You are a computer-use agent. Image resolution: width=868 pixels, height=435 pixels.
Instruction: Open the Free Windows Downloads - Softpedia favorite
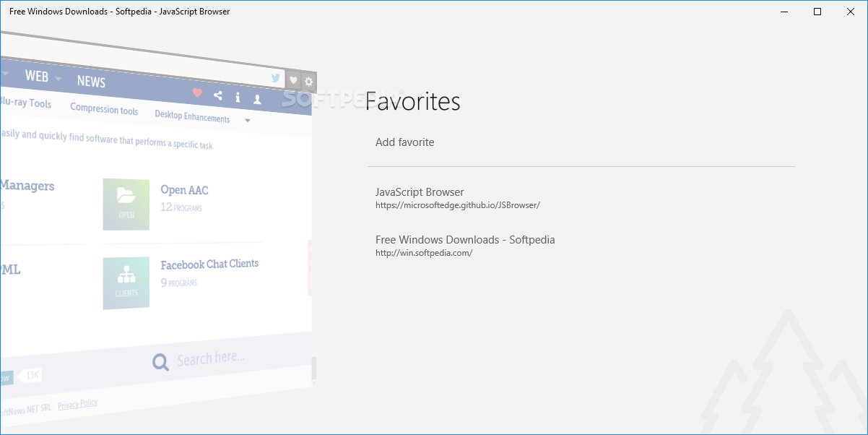[581, 246]
